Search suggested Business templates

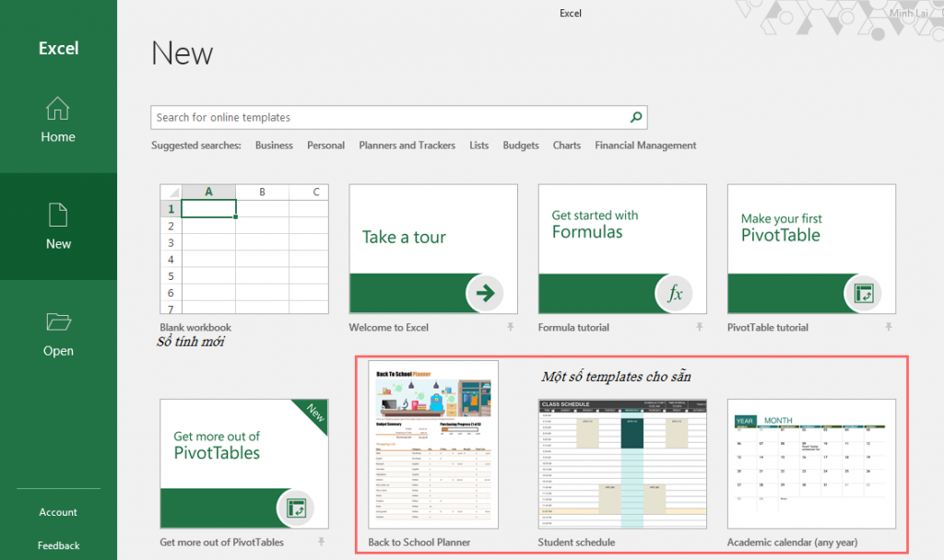click(274, 145)
